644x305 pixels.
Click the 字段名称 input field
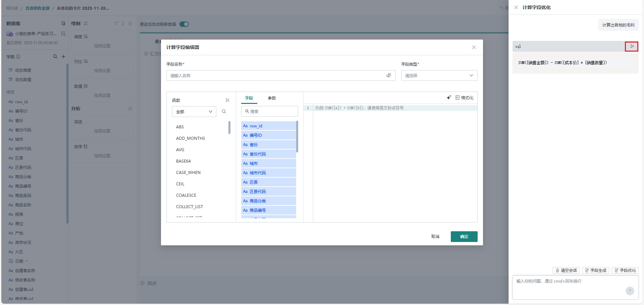point(275,75)
